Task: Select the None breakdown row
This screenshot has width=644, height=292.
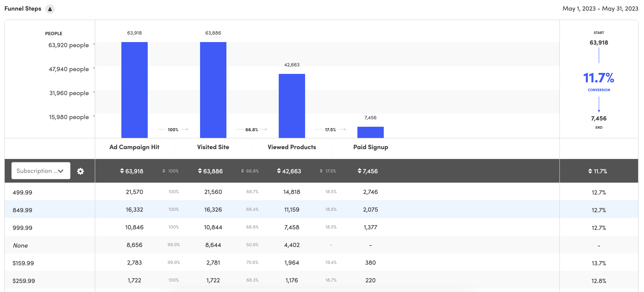Action: 20,245
